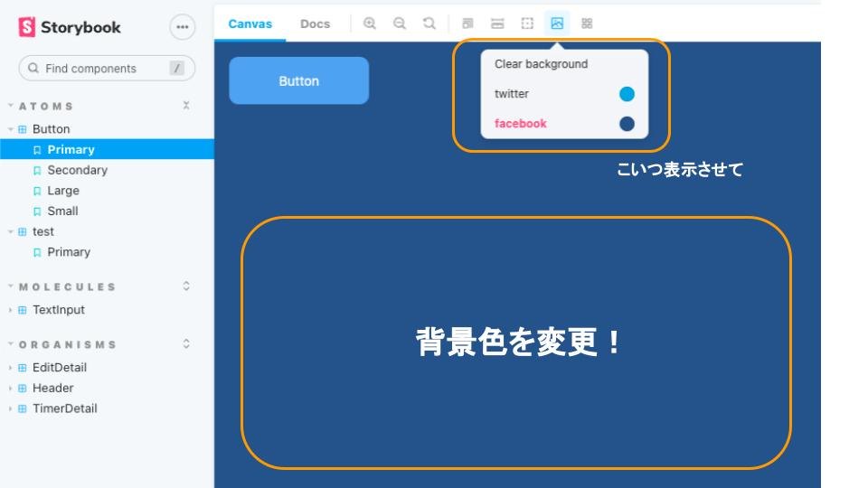
Task: Click the reset zoom toolbar icon
Action: point(429,23)
